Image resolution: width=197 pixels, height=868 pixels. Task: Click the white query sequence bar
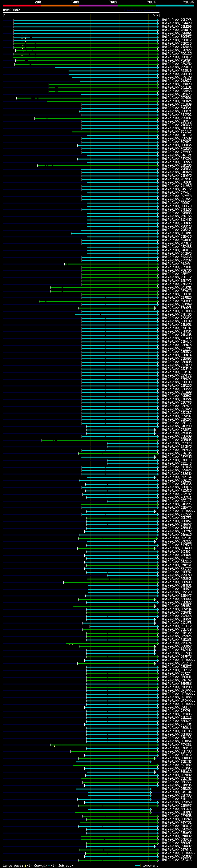click(81, 13)
